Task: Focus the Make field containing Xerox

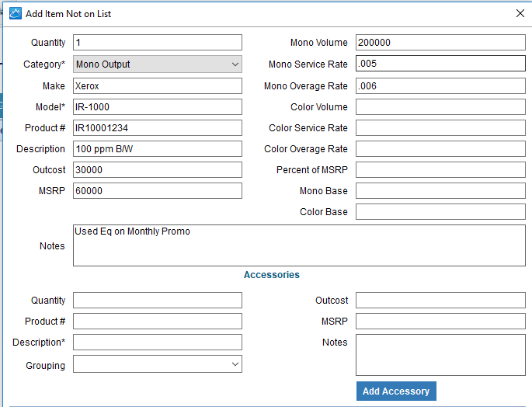Action: 158,86
